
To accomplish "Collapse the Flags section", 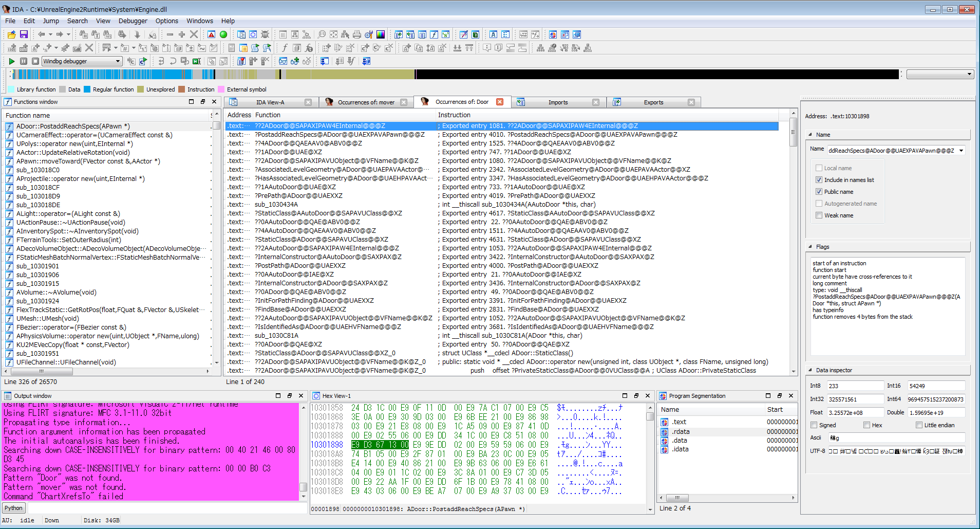I will coord(811,247).
